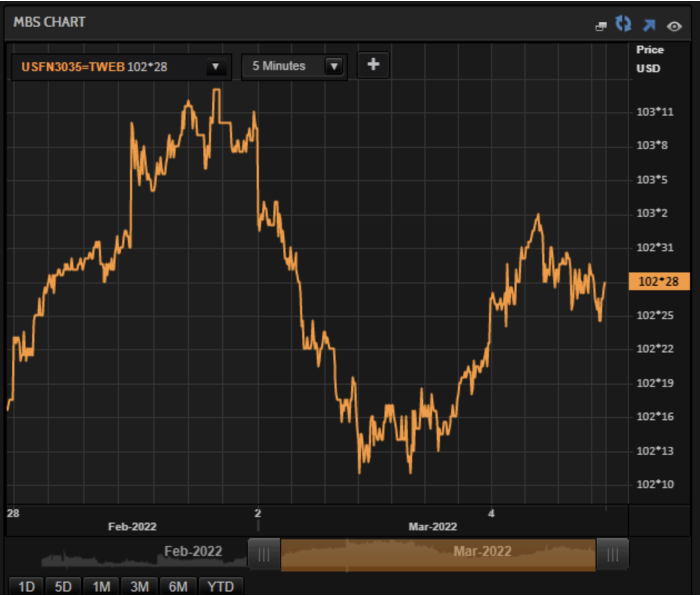The height and width of the screenshot is (596, 700).
Task: Switch to 1M time range
Action: click(x=101, y=586)
